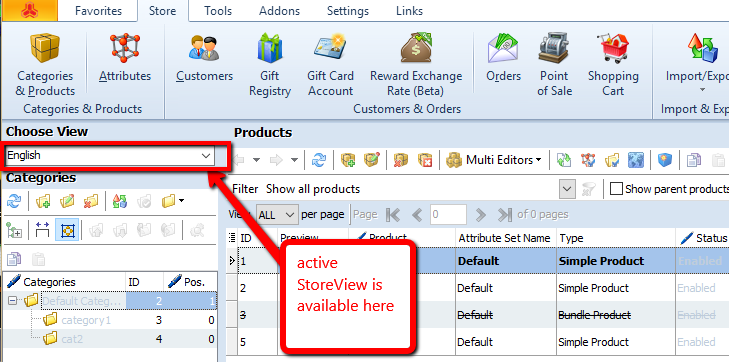The image size is (729, 362).
Task: Switch to the Store tab
Action: [x=162, y=11]
